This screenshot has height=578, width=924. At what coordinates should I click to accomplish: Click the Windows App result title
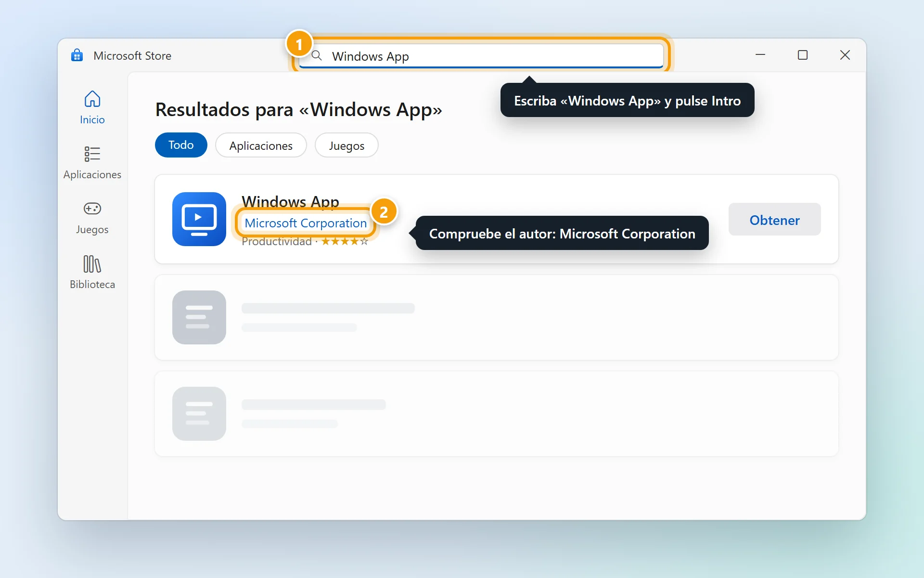(290, 201)
